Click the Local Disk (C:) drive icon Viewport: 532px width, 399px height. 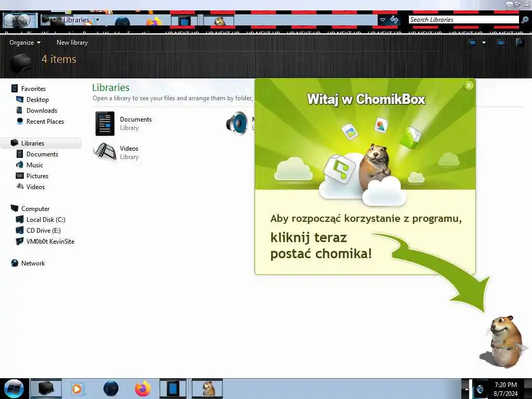[20, 220]
